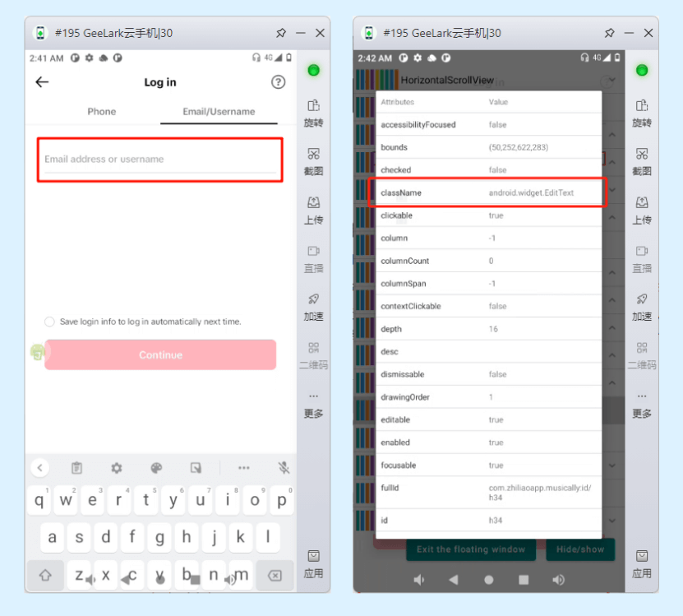Tap the back arrow on Log in page
683x616 pixels.
click(42, 82)
